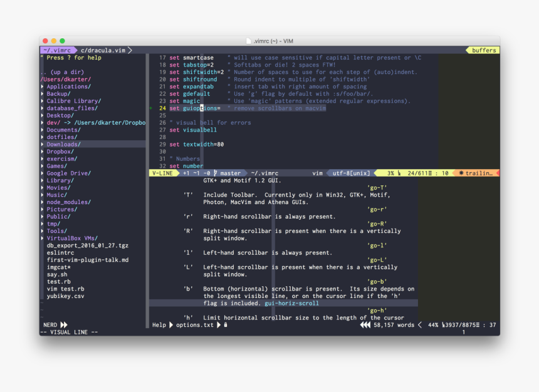Expand the Dropbox/ directory triangle

42,152
